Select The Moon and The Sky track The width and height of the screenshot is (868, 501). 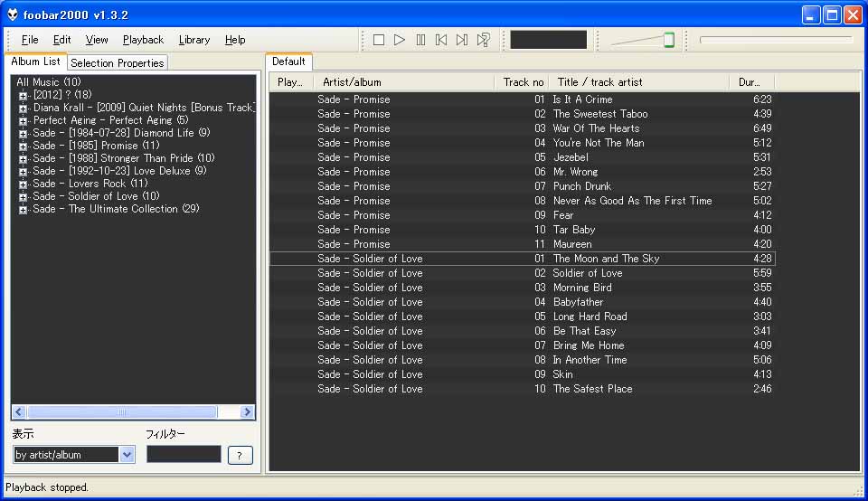(x=522, y=259)
